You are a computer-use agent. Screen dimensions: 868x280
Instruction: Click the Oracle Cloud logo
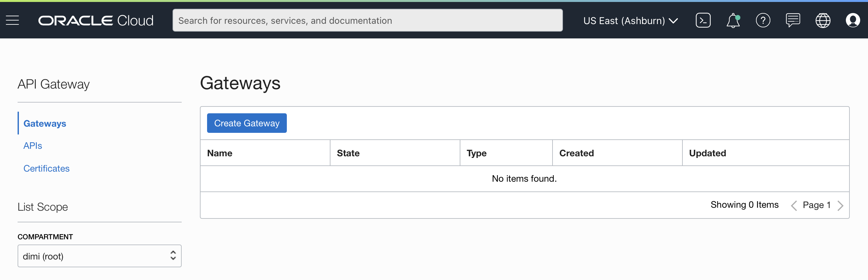(x=96, y=21)
